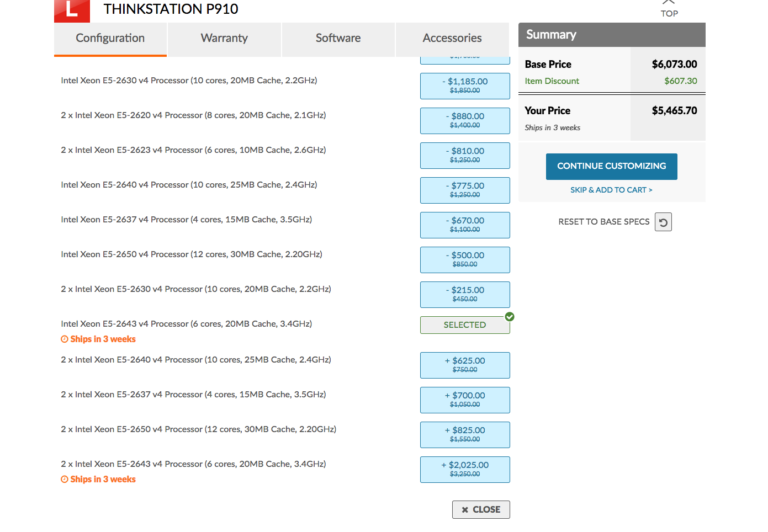Image resolution: width=768 pixels, height=532 pixels.
Task: Click the '2 x Intel Xeon E5-2650 v4 Processor' text
Action: click(x=199, y=429)
